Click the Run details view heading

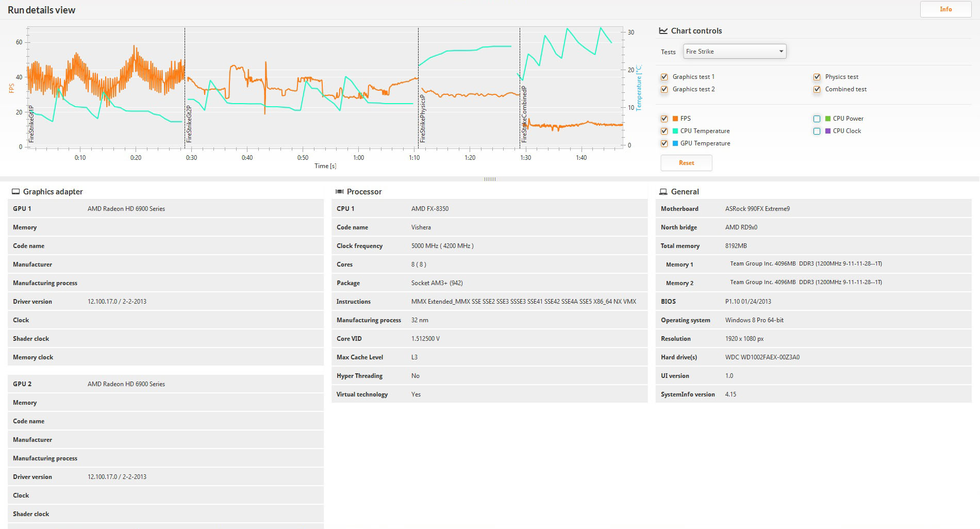41,10
